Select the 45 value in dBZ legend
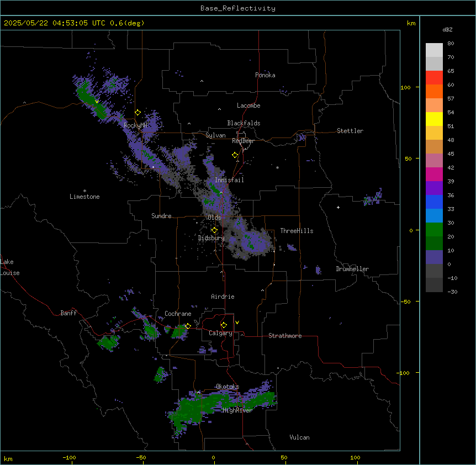This screenshot has height=465, width=476. pyautogui.click(x=451, y=154)
